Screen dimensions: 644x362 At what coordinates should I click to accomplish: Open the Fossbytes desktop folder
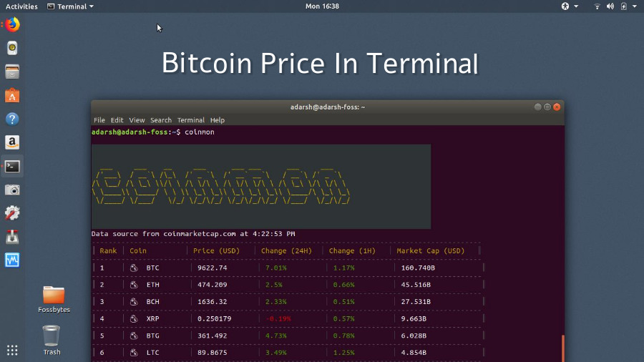coord(54,300)
